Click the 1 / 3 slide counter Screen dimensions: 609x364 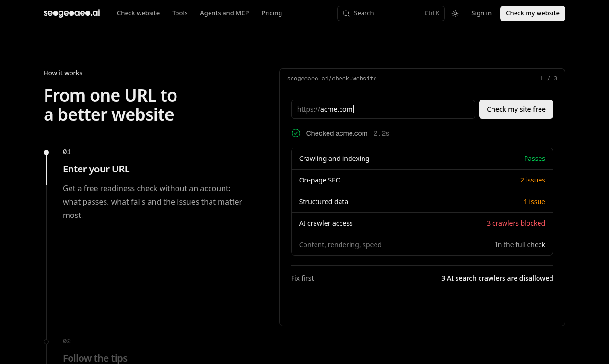549,79
